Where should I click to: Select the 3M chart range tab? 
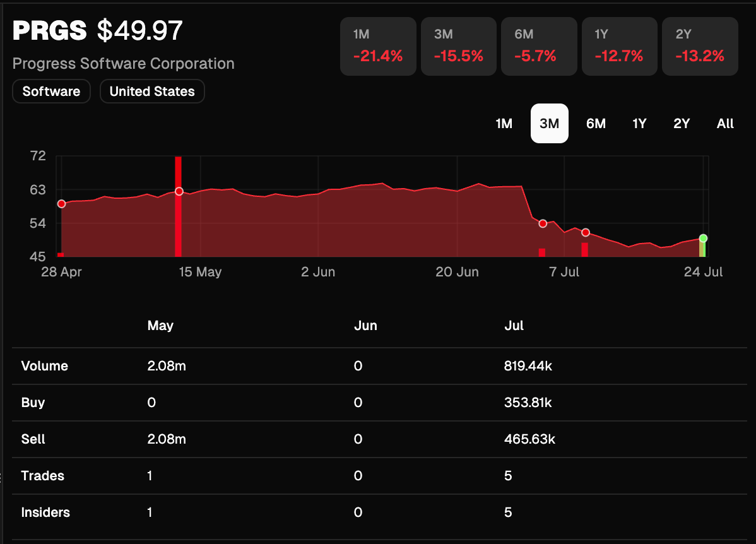click(x=549, y=124)
